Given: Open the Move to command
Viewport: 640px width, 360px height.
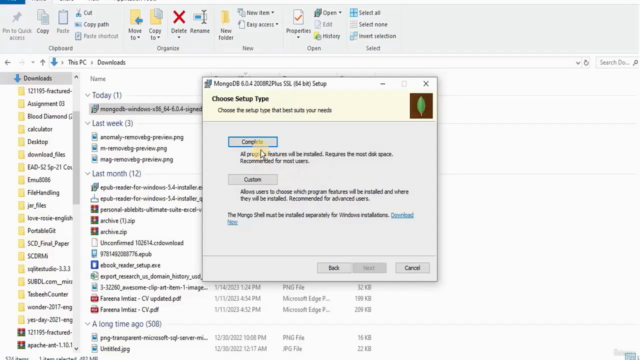Looking at the screenshot, I should coord(135,25).
